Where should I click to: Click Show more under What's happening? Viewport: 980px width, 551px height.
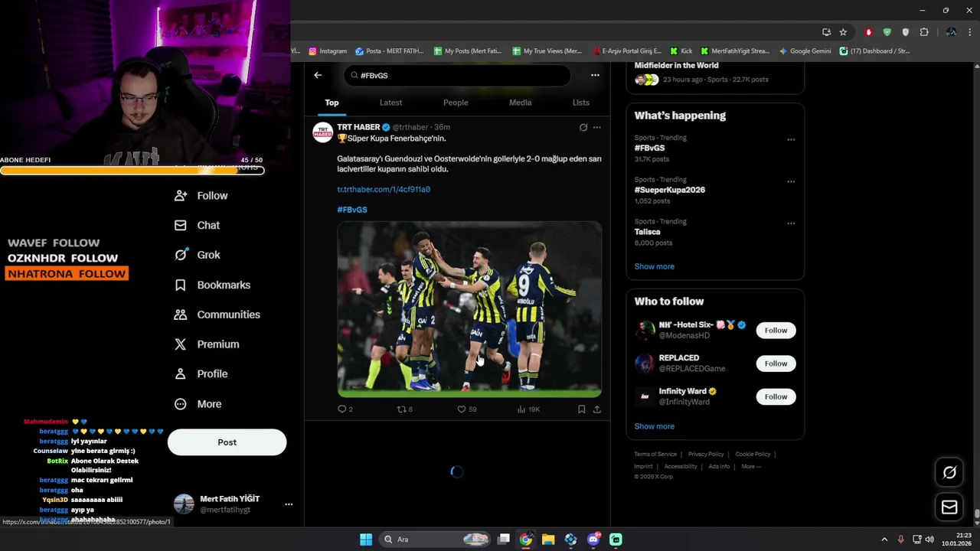[655, 266]
